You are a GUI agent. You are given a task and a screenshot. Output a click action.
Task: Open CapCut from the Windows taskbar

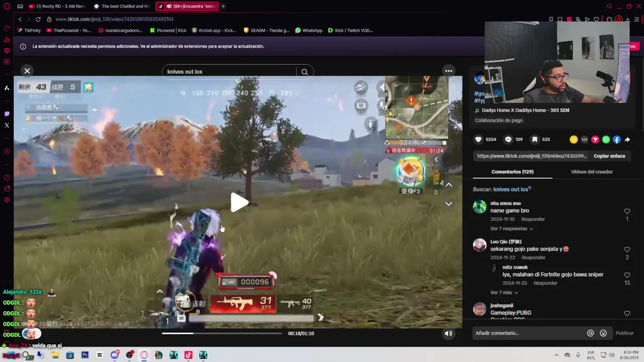pyautogui.click(x=100, y=355)
